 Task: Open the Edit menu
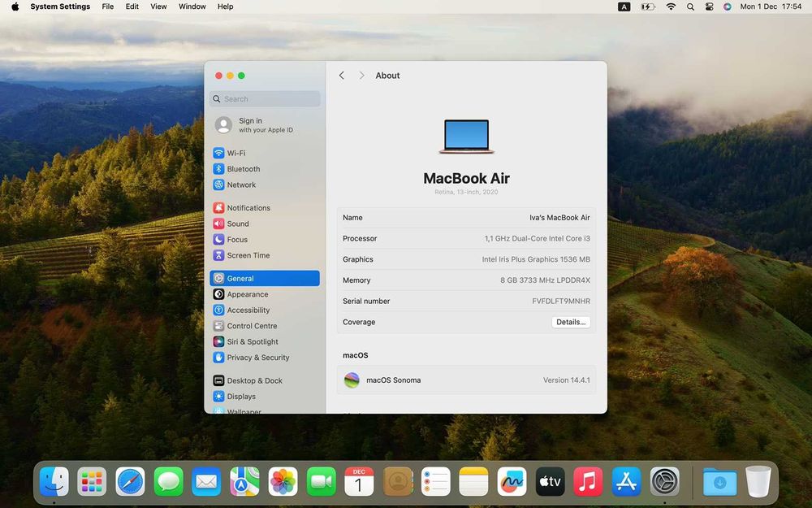[x=132, y=7]
